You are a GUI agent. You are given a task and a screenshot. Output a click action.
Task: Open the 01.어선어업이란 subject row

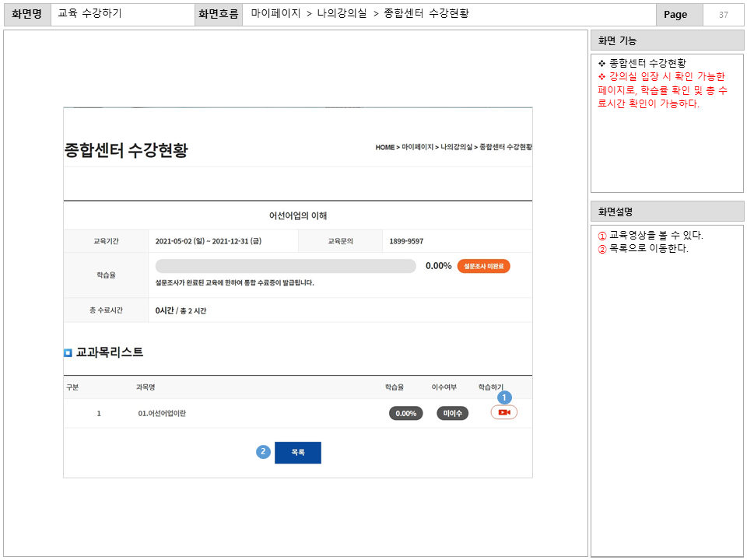[162, 413]
